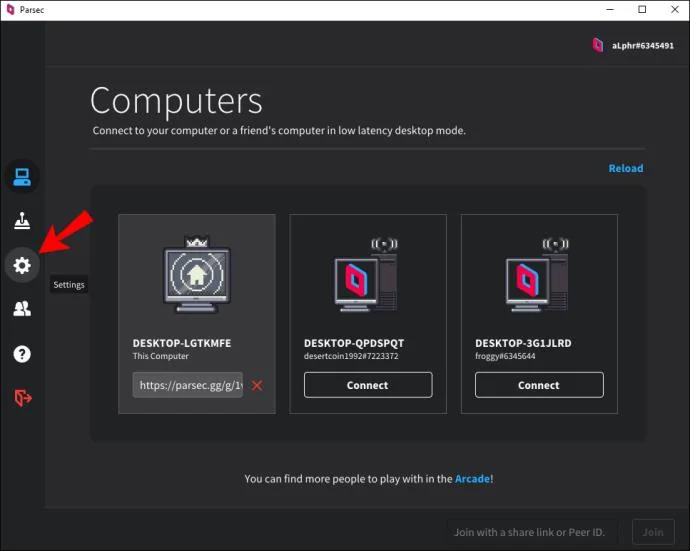690x551 pixels.
Task: Click the parsec.gg share link field
Action: pyautogui.click(x=188, y=385)
